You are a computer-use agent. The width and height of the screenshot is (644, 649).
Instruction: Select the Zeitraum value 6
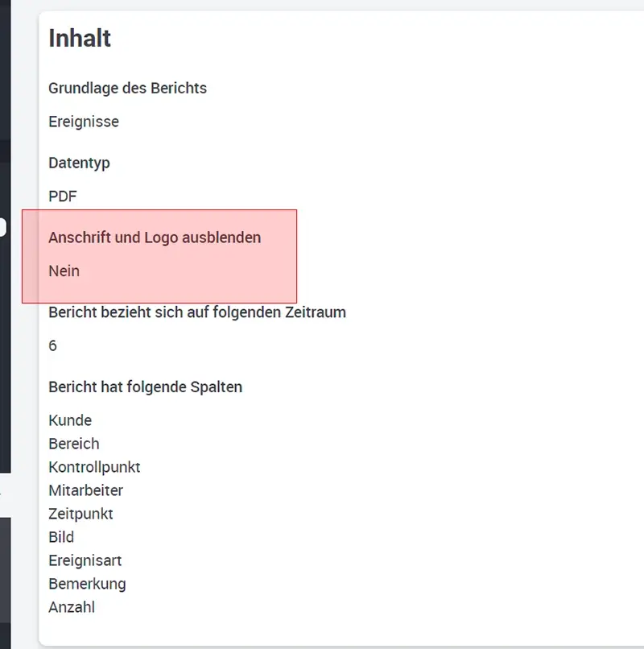(53, 346)
